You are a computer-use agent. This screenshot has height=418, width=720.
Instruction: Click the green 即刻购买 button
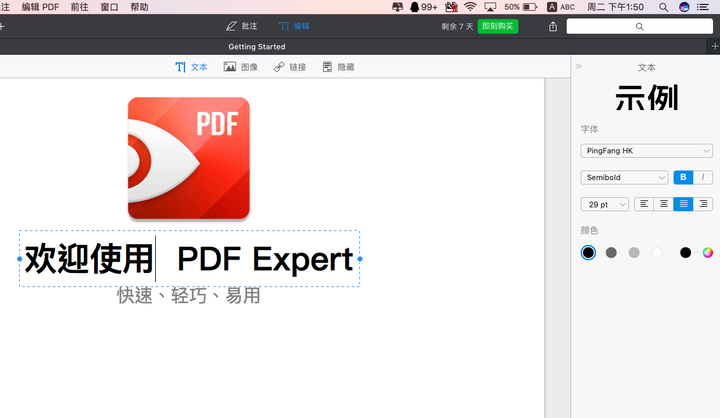click(498, 27)
